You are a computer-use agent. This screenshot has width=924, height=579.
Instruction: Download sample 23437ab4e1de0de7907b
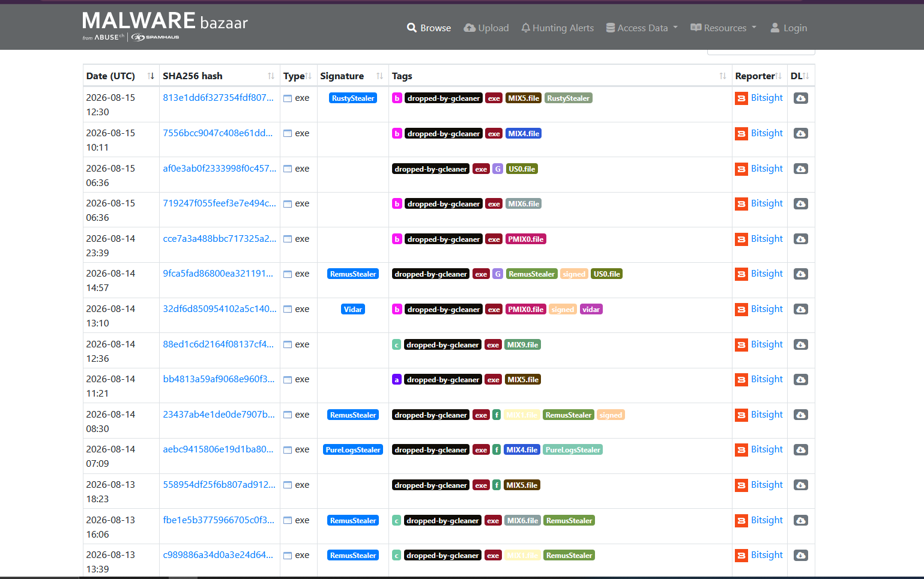click(800, 415)
